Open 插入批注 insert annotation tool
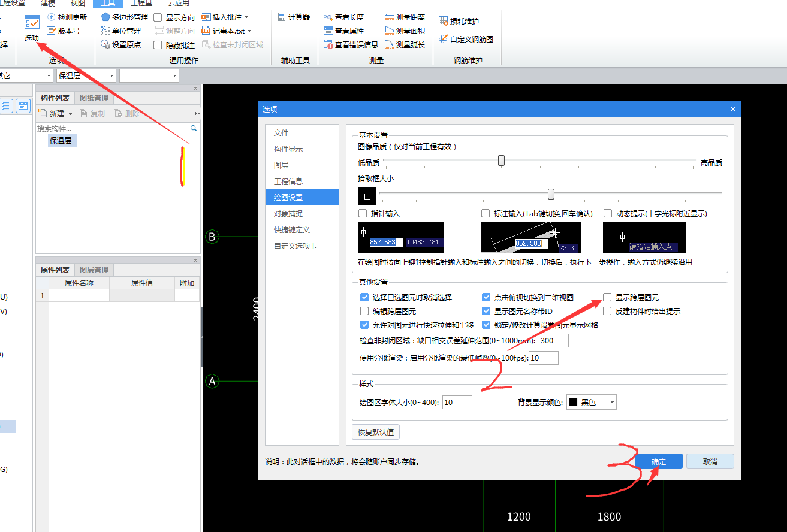Image resolution: width=787 pixels, height=532 pixels. pos(221,17)
